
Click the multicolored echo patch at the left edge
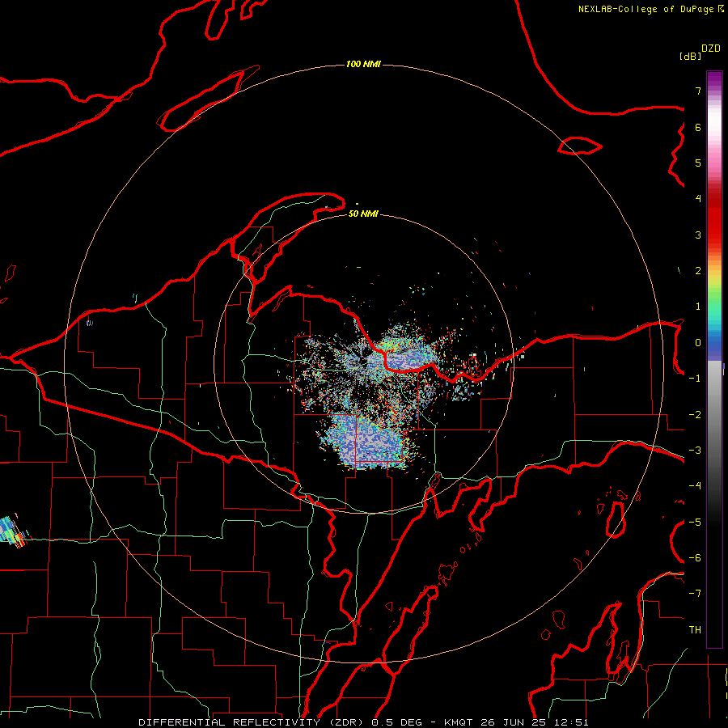tap(12, 531)
